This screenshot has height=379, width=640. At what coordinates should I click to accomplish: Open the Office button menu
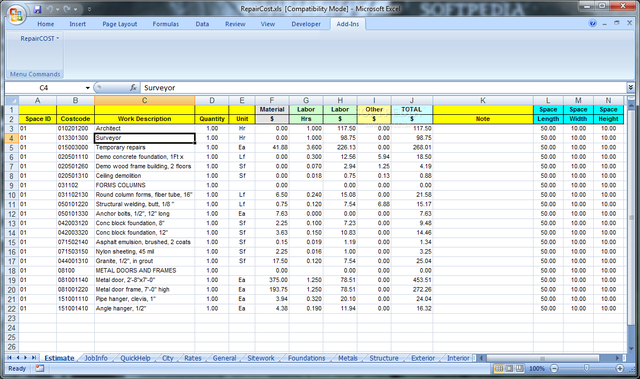[x=16, y=15]
